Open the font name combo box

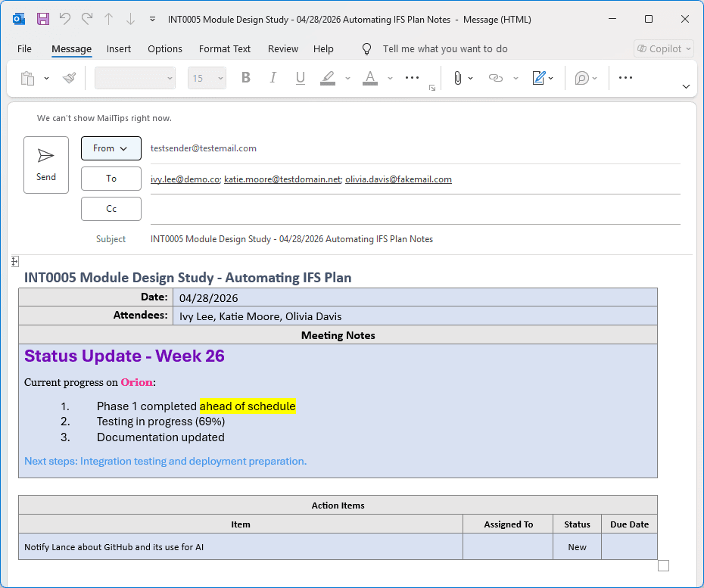[135, 78]
